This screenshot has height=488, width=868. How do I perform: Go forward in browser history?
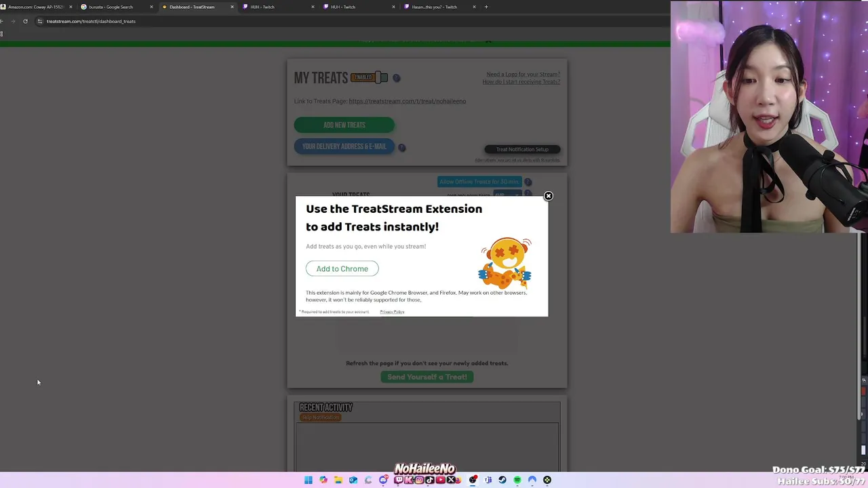pyautogui.click(x=13, y=21)
